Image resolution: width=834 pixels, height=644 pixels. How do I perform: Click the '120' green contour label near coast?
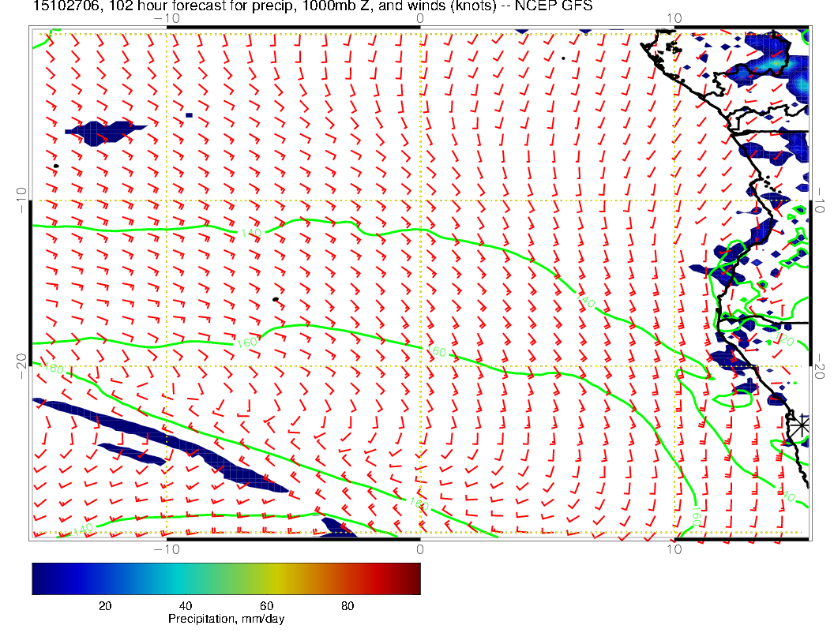[785, 339]
